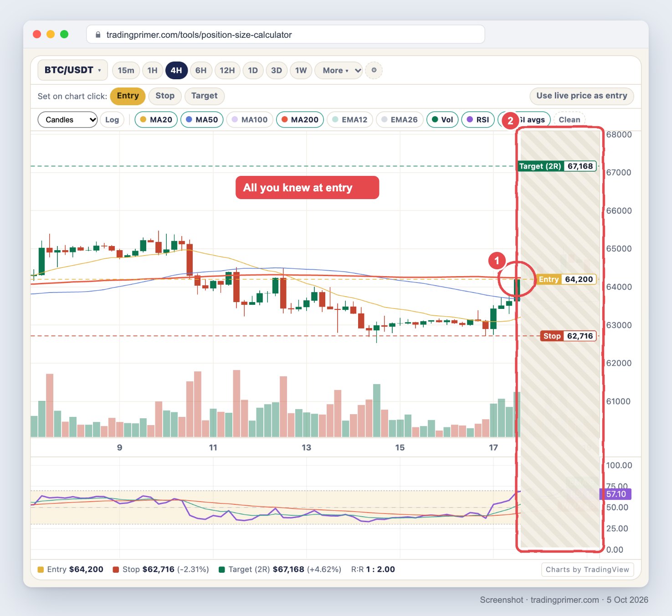Switch to the 6H timeframe

(x=201, y=70)
